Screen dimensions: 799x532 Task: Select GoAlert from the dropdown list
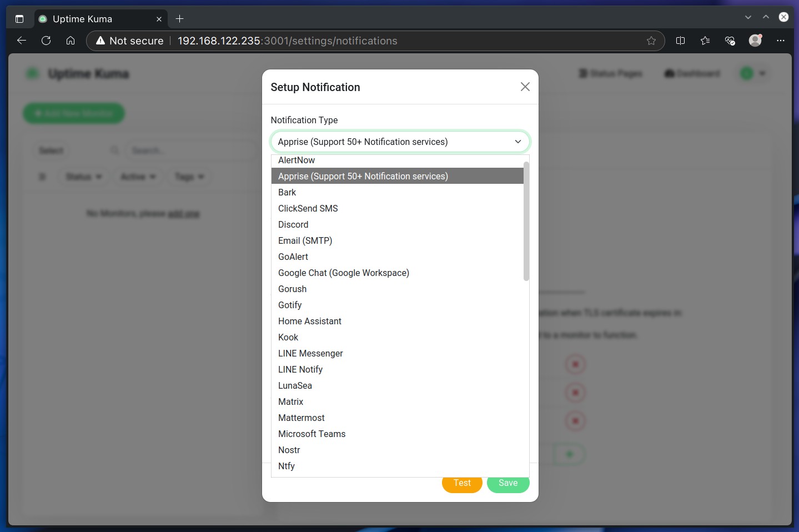pyautogui.click(x=398, y=257)
